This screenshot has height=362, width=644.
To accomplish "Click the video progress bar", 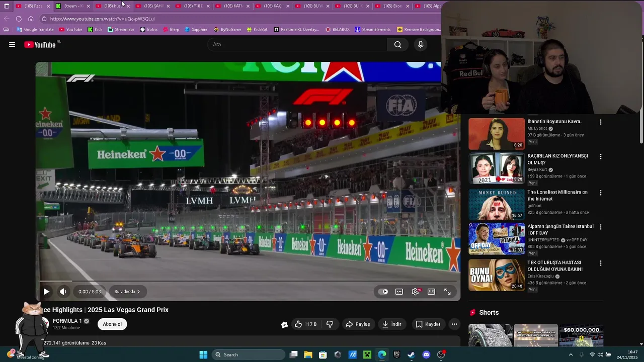I will tap(248, 282).
